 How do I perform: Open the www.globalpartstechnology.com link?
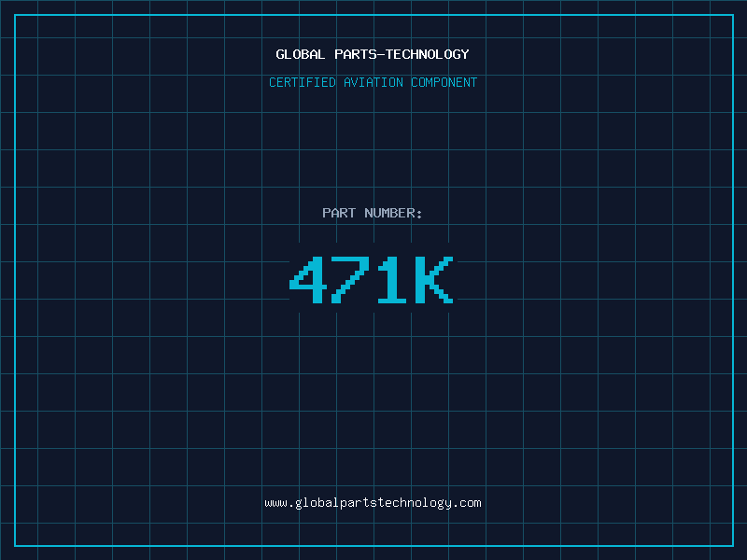coord(373,503)
